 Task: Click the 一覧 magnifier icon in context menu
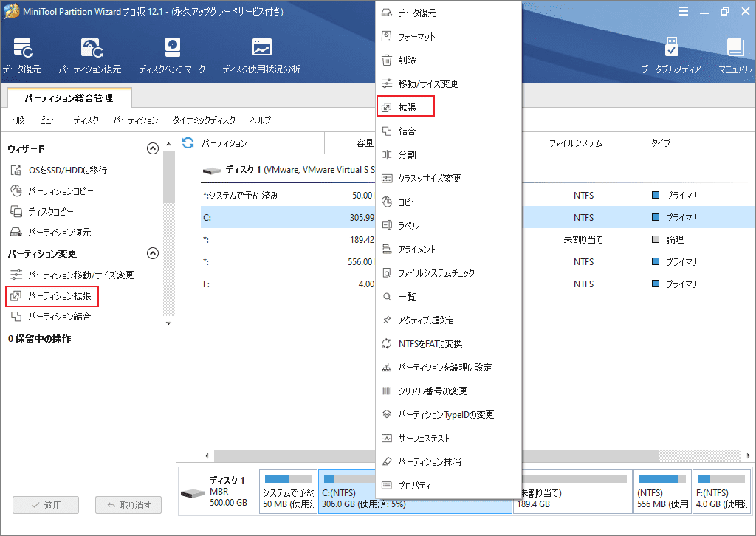[x=387, y=297]
